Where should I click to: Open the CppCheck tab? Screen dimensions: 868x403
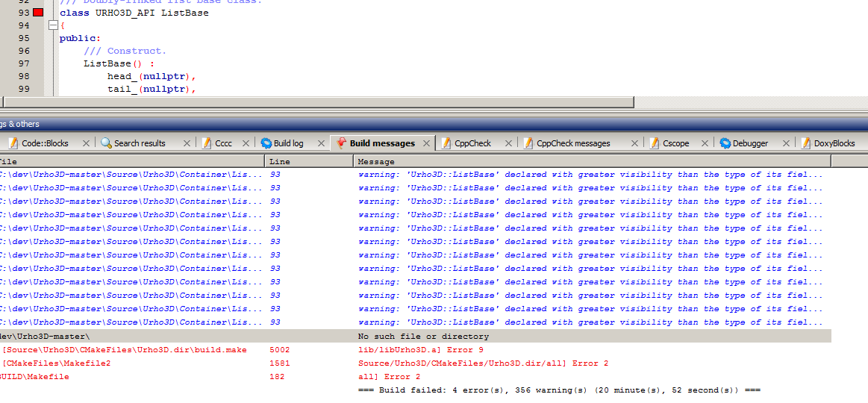pyautogui.click(x=472, y=143)
